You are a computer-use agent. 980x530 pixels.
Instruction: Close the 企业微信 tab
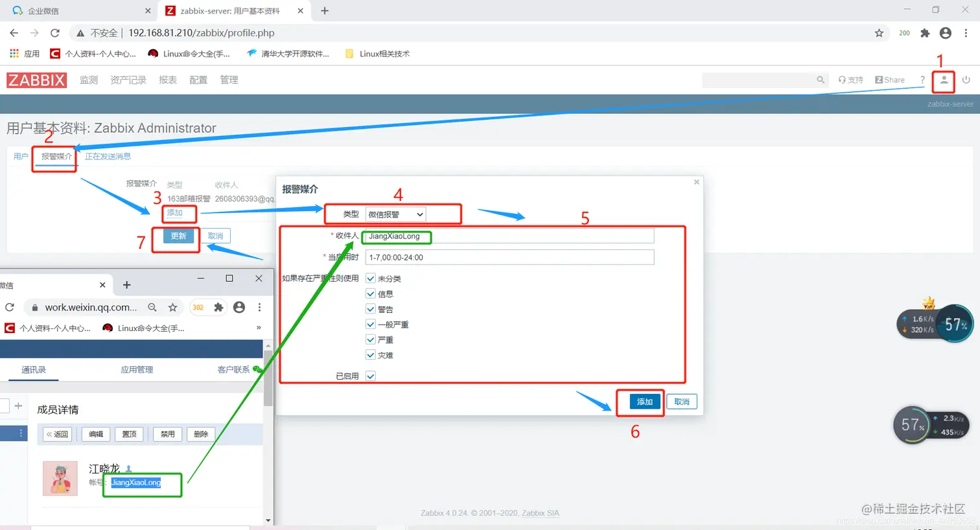pos(148,11)
